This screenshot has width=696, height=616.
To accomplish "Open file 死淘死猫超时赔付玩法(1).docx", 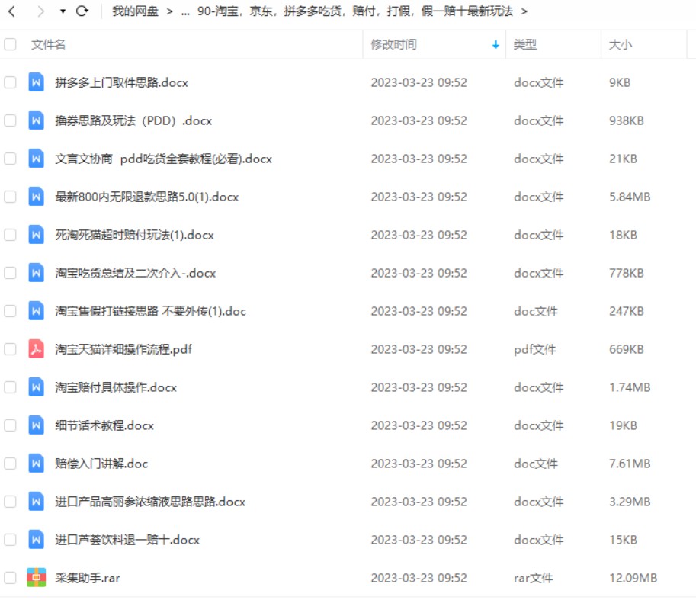I will click(134, 235).
